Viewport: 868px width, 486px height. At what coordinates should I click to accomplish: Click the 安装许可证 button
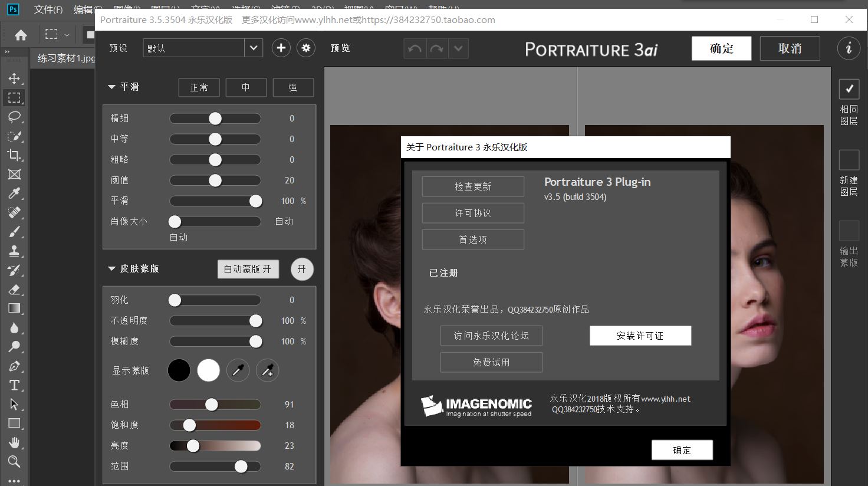640,336
